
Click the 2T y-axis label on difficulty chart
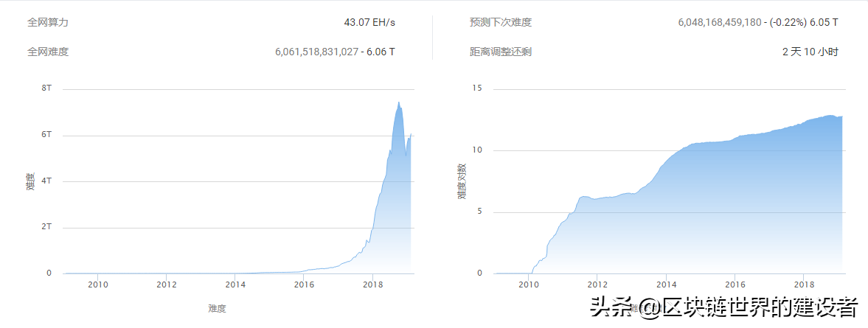[46, 227]
